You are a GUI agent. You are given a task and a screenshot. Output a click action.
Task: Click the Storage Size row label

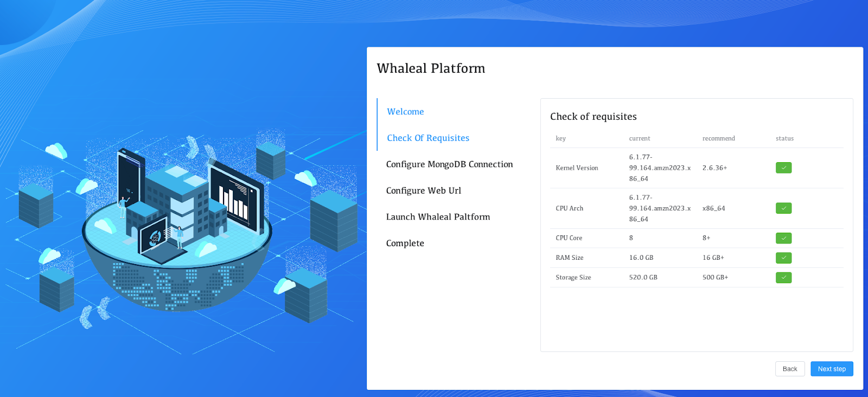[573, 278]
